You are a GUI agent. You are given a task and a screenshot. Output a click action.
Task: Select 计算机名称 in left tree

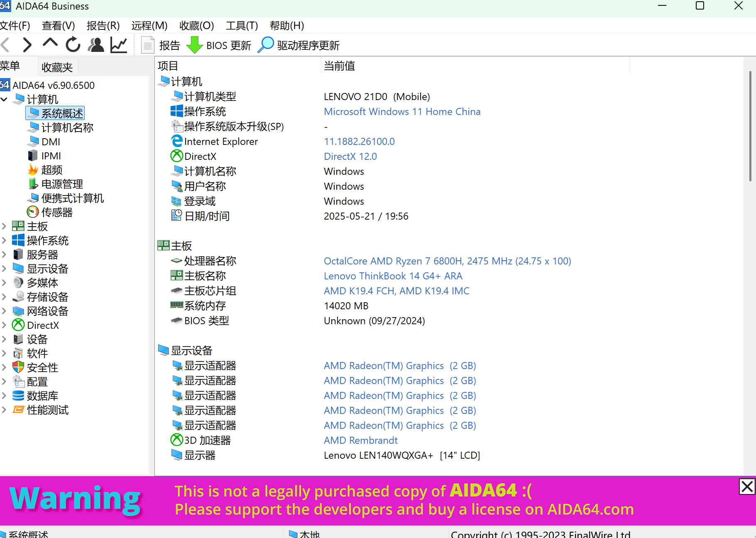click(x=67, y=128)
